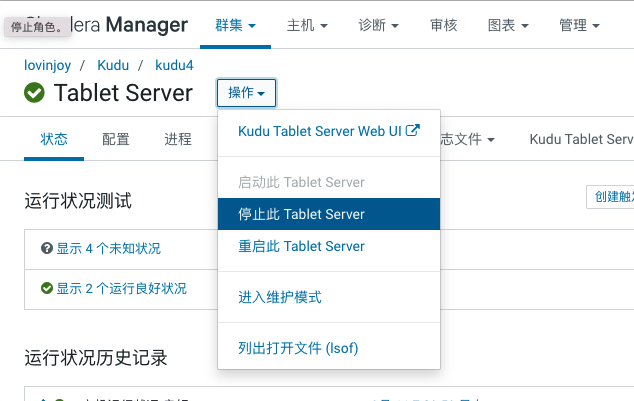
Task: Click the 运行状况测试 heading
Action: coord(78,201)
